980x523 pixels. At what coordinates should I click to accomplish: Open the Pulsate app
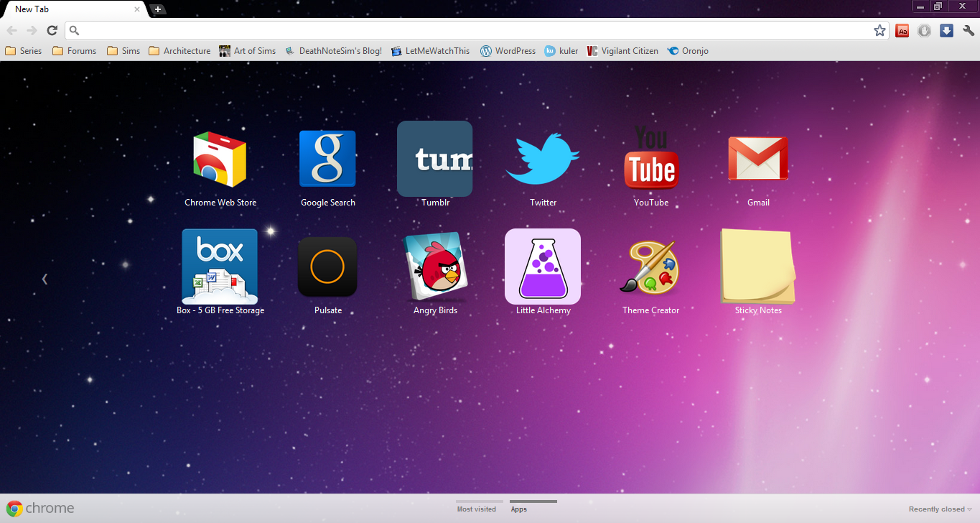point(327,267)
